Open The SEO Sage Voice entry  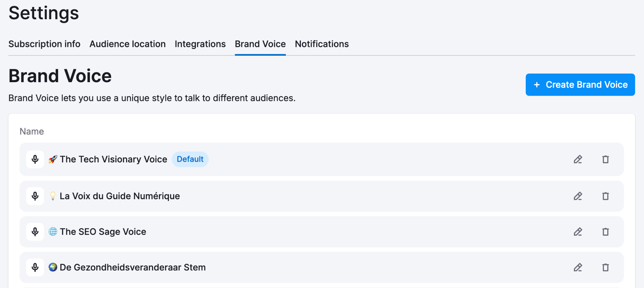pyautogui.click(x=103, y=232)
